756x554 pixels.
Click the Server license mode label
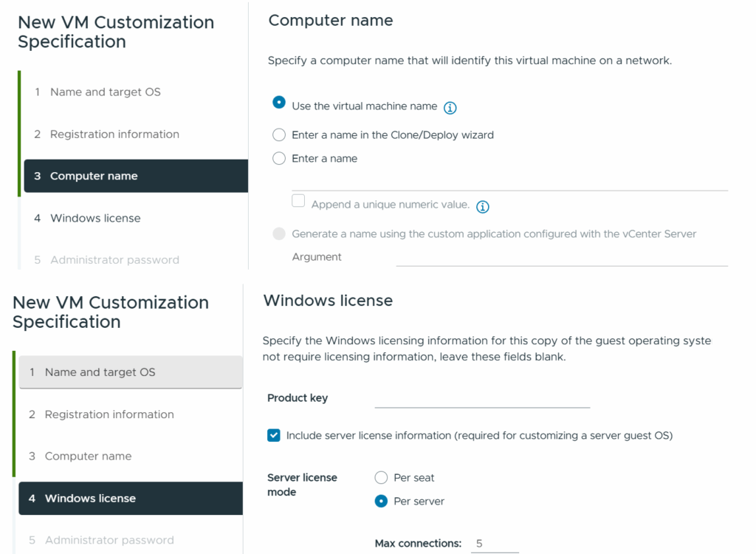tap(302, 485)
